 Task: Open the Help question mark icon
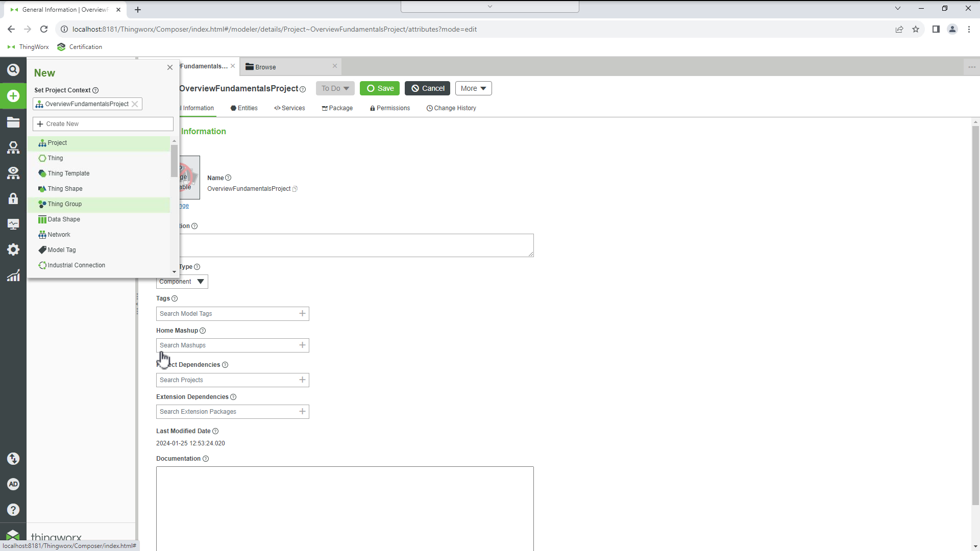pos(13,510)
